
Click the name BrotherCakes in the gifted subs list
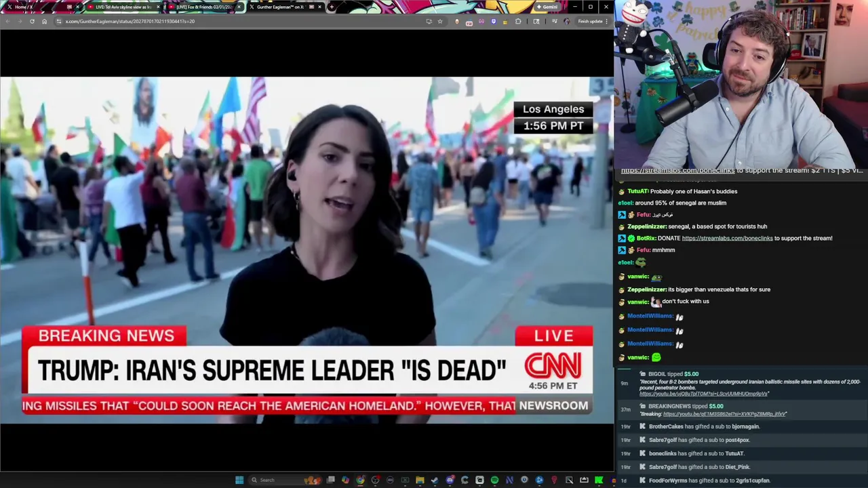coord(666,426)
